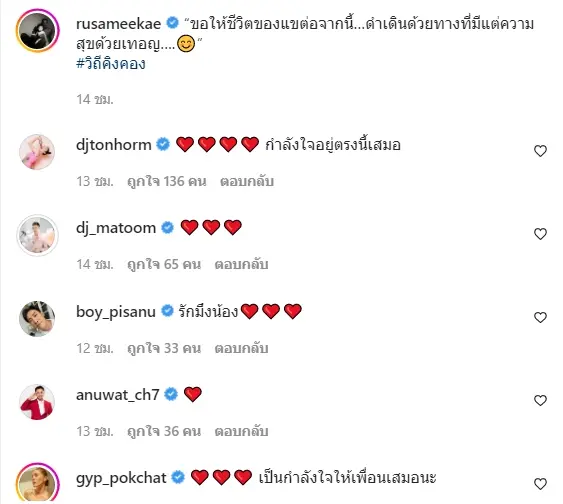Image resolution: width=563 pixels, height=504 pixels.
Task: Tap heart icon beside anuwat_ch7's comment
Action: (x=540, y=400)
